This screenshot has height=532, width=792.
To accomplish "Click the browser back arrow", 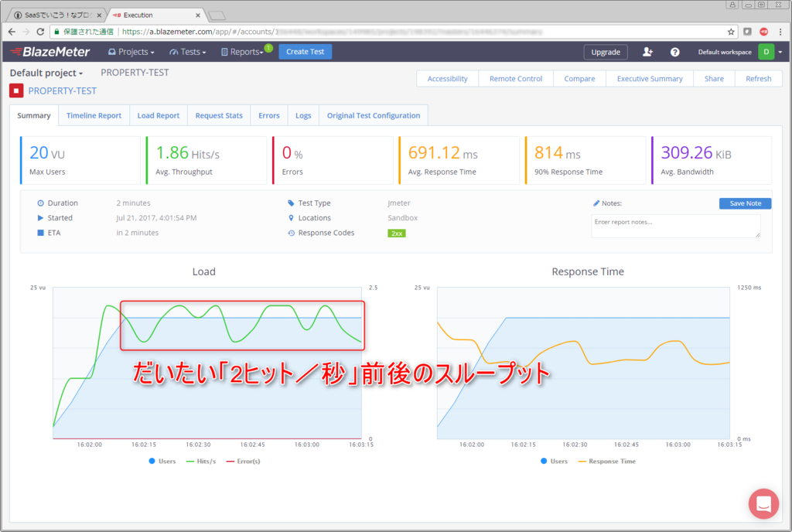I will point(12,31).
